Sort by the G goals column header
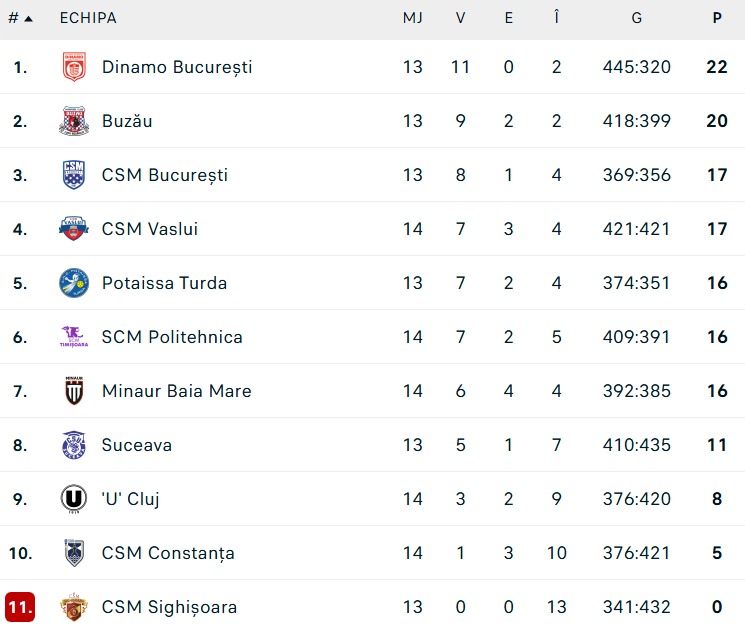Viewport: 745px width, 631px height. click(636, 19)
